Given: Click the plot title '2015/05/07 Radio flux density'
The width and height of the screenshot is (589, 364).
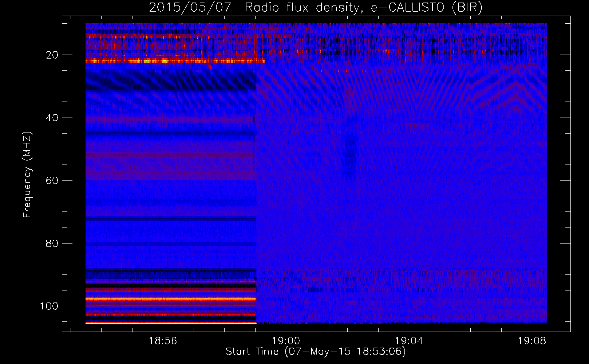Looking at the screenshot, I should tap(253, 8).
